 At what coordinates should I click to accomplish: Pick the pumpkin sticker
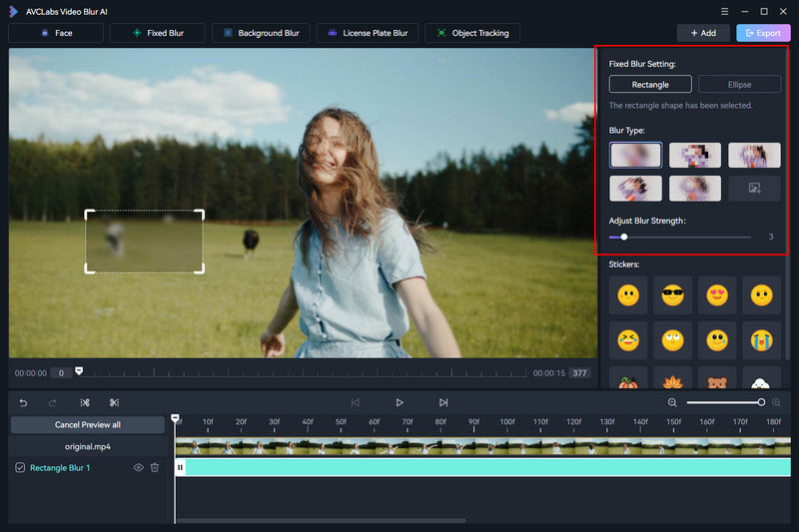pyautogui.click(x=628, y=378)
